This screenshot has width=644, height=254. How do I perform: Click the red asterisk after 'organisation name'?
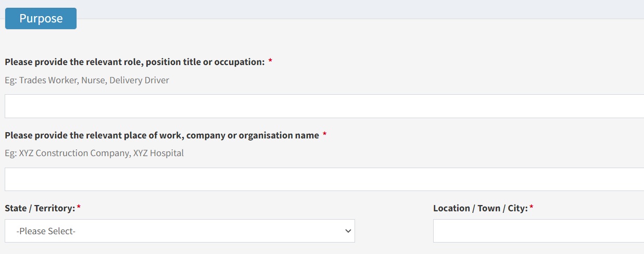(325, 134)
